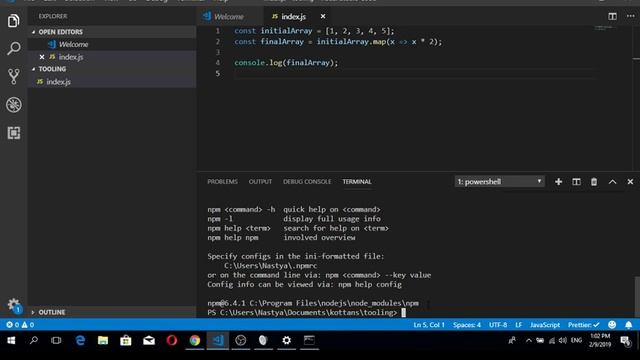Open the command prompt on the taskbar
640x360 pixels.
[309, 340]
